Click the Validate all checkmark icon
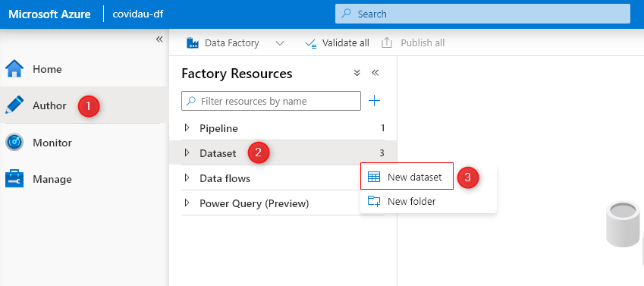 coord(311,43)
